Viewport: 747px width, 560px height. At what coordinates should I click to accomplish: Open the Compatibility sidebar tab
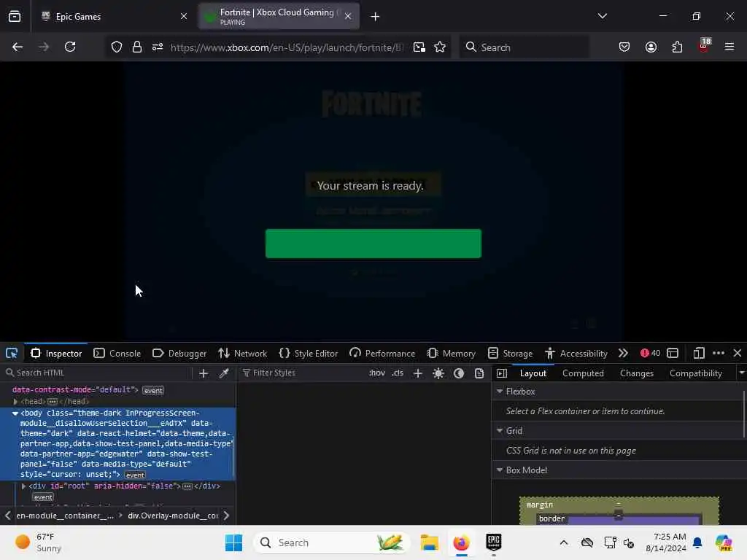(695, 373)
